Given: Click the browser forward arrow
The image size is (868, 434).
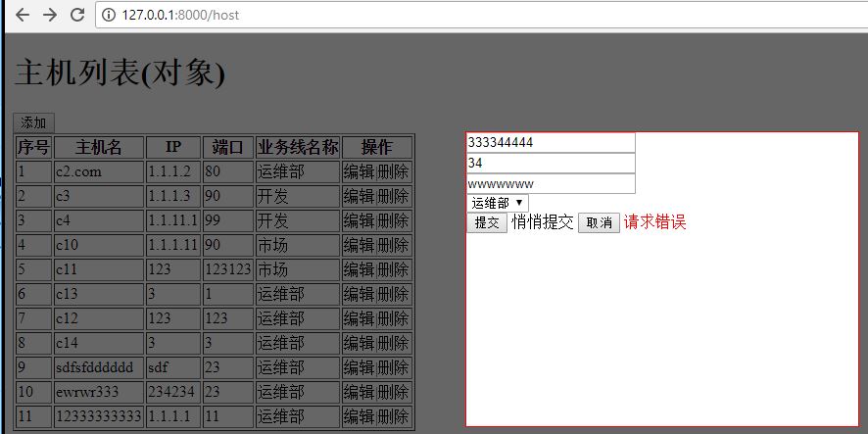Looking at the screenshot, I should pos(50,15).
